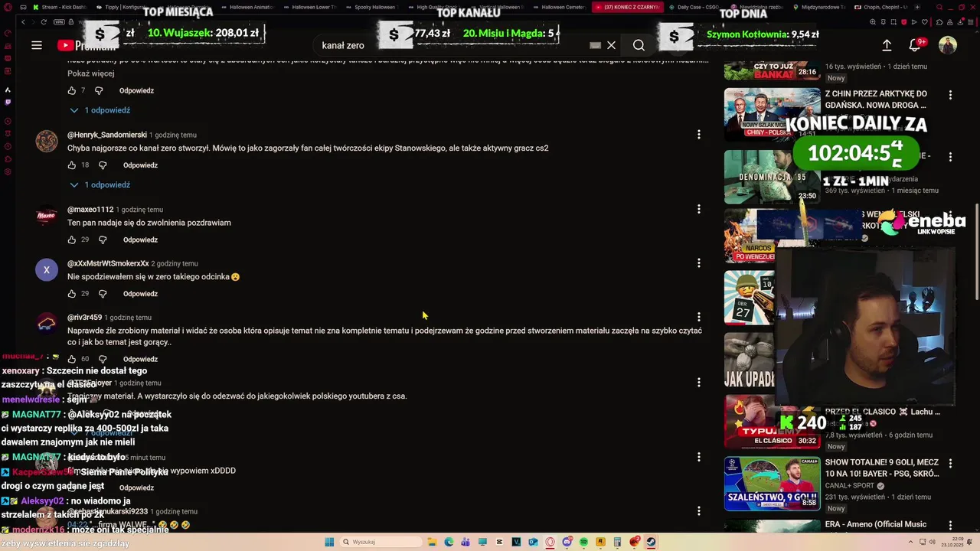Click Henryk_Sandomierski's profile avatar
This screenshot has width=980, height=551.
click(47, 141)
